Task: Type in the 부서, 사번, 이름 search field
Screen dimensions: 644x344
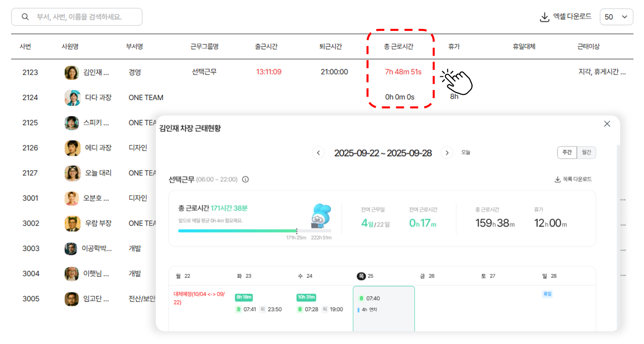Action: coord(84,17)
